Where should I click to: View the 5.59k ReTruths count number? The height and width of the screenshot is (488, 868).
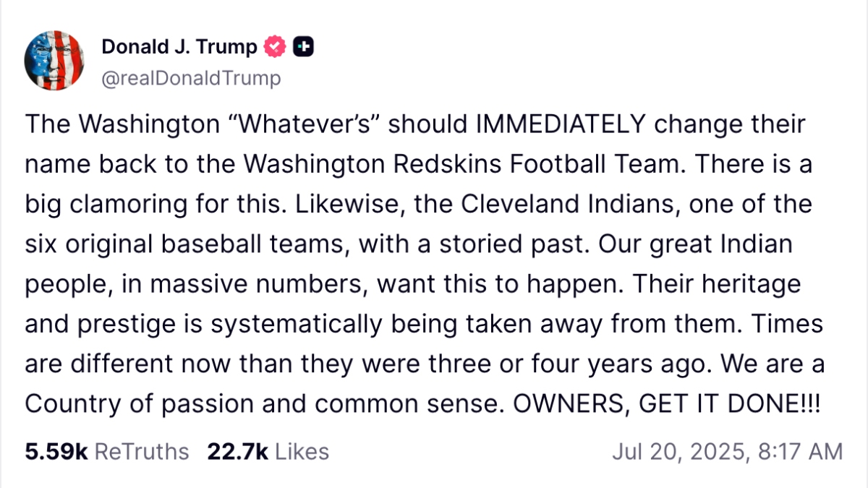tap(56, 452)
